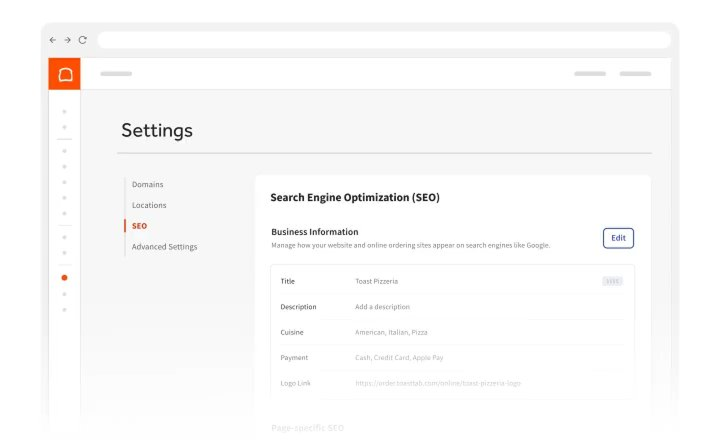Screen dimensions: 720x440
Task: Click the 'Add a description' placeholder
Action: tap(382, 306)
